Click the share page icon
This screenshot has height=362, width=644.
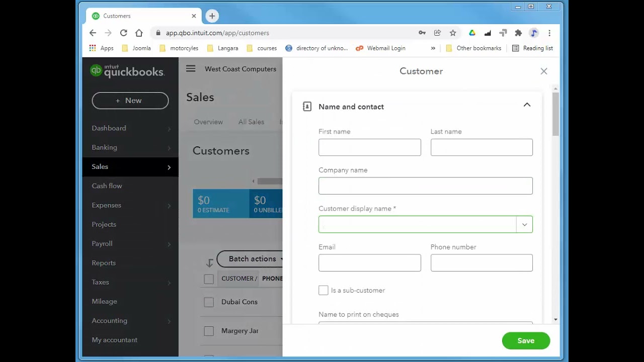[437, 33]
